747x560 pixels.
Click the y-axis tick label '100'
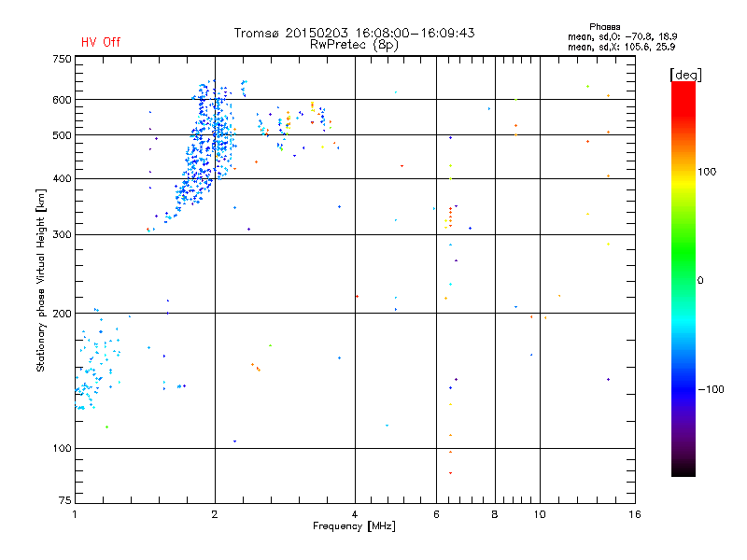click(x=62, y=448)
